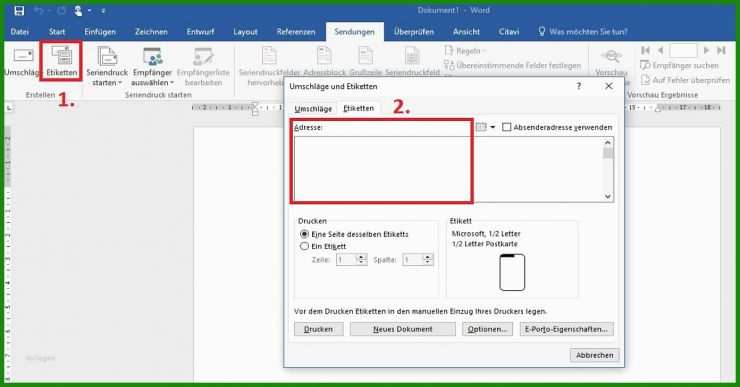The width and height of the screenshot is (740, 387).
Task: Click the ruler tab selector corner
Action: pos(9,108)
